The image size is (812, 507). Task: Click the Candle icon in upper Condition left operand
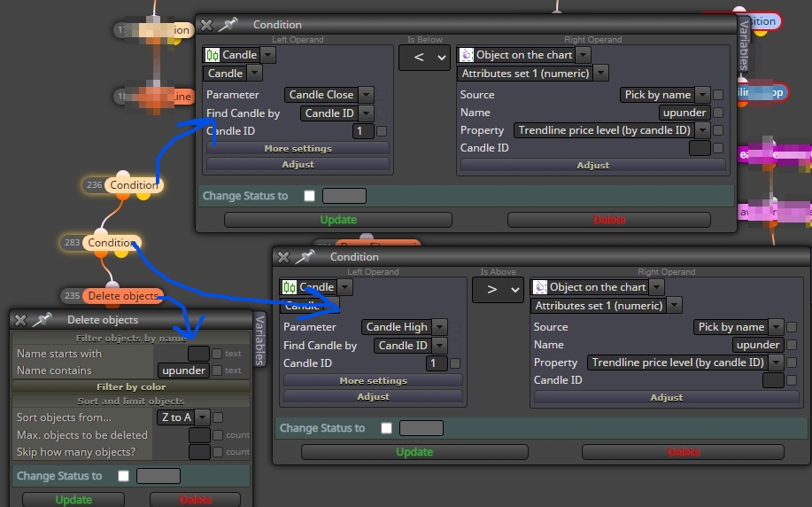(212, 55)
